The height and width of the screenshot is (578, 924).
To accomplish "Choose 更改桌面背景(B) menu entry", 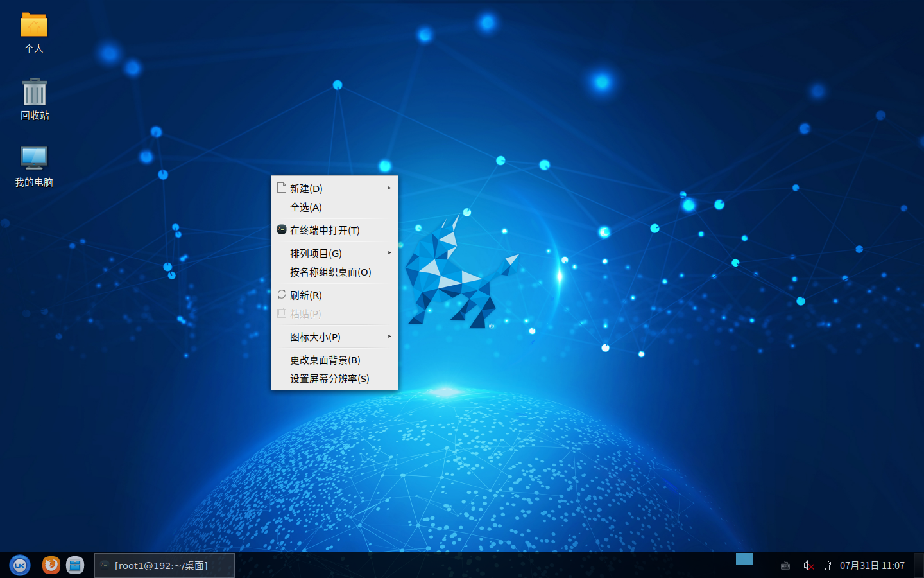I will [334, 360].
